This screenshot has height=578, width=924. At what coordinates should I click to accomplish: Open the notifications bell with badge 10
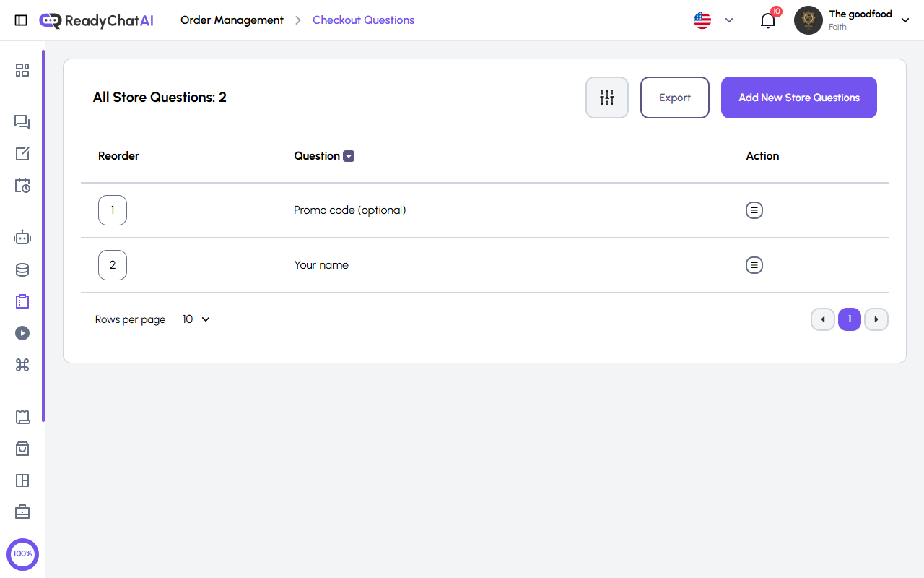(x=767, y=20)
